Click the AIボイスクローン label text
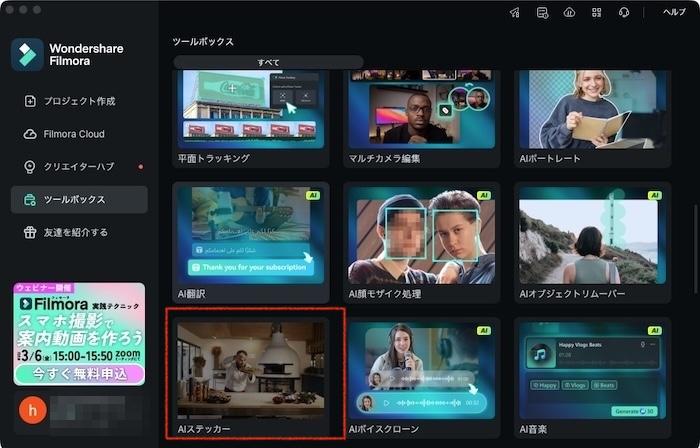 point(383,429)
